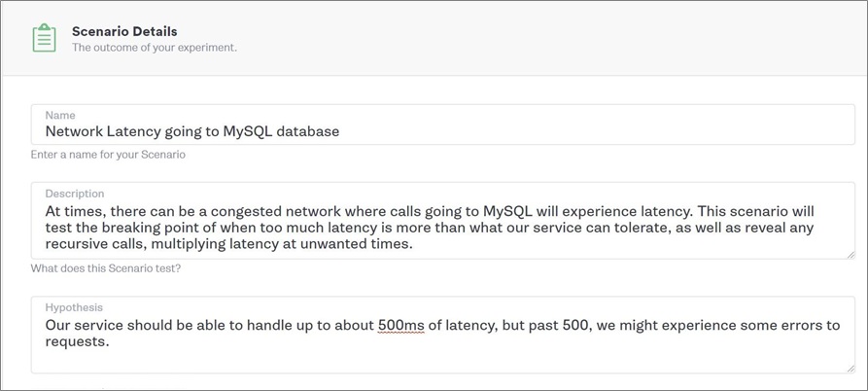Click the Description field label
The height and width of the screenshot is (391, 868).
coord(75,194)
